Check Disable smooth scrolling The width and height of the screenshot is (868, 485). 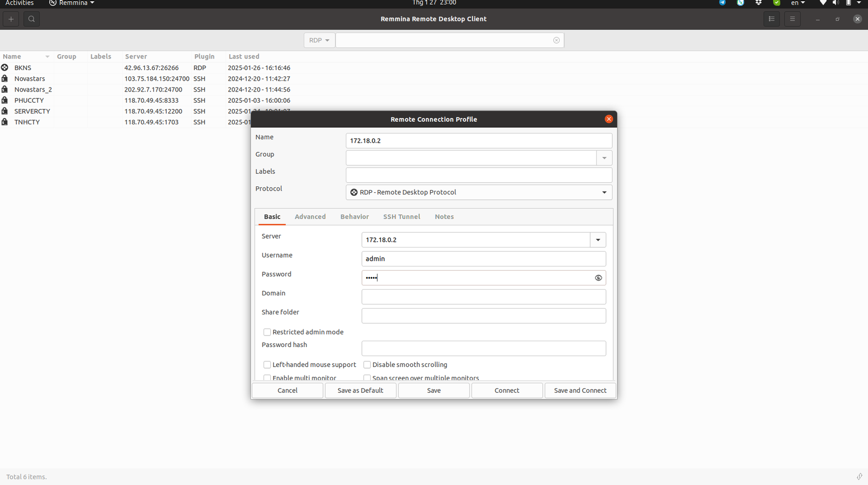pos(367,365)
